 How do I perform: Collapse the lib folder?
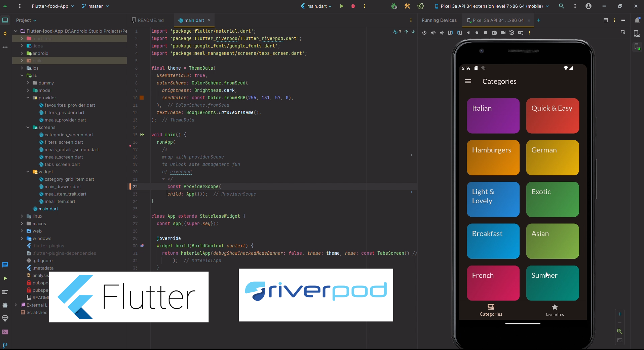point(22,75)
